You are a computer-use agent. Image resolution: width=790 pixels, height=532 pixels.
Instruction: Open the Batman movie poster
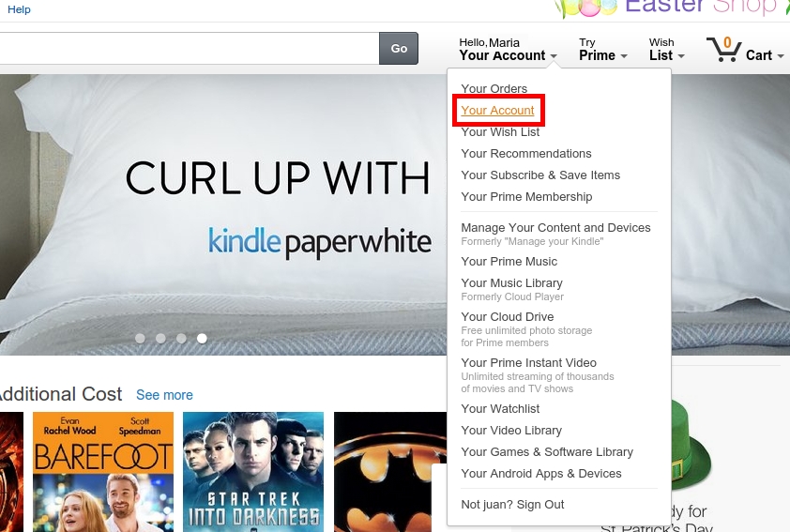pos(390,472)
